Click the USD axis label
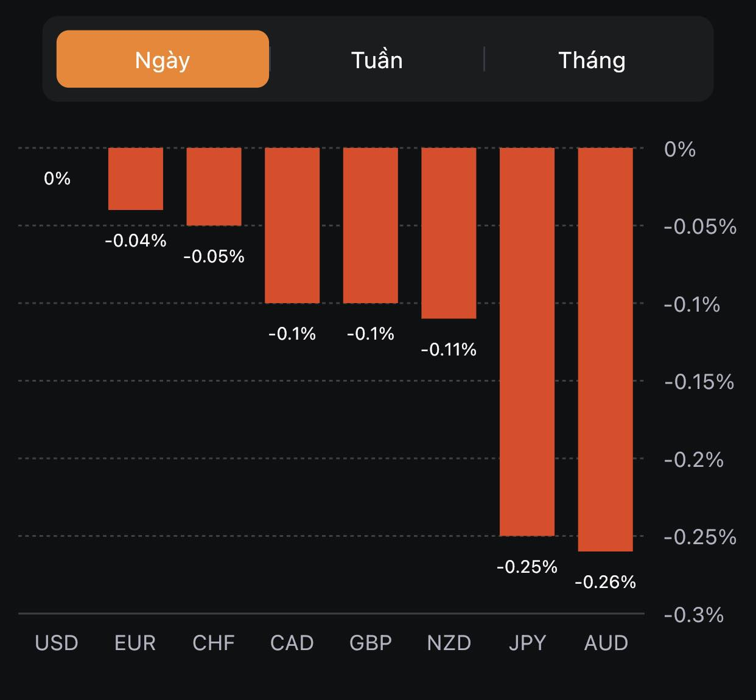This screenshot has width=756, height=700. pos(57,643)
